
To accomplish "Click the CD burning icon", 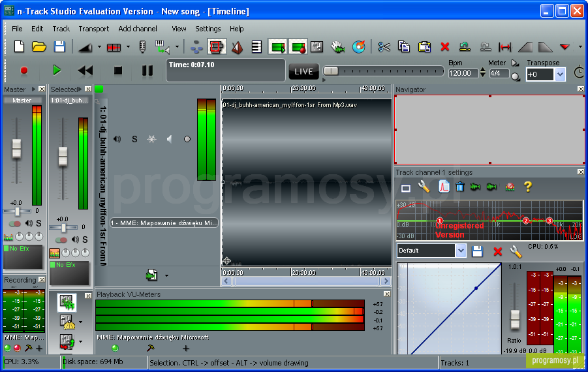I will coord(359,47).
